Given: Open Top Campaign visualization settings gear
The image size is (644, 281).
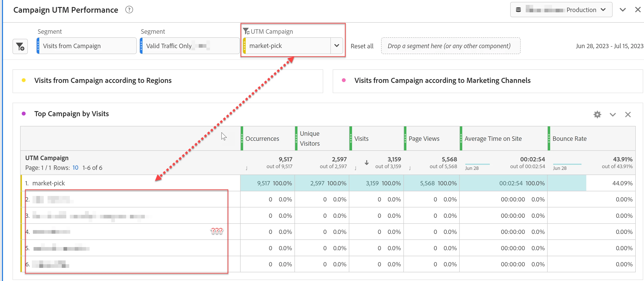Looking at the screenshot, I should click(x=597, y=114).
